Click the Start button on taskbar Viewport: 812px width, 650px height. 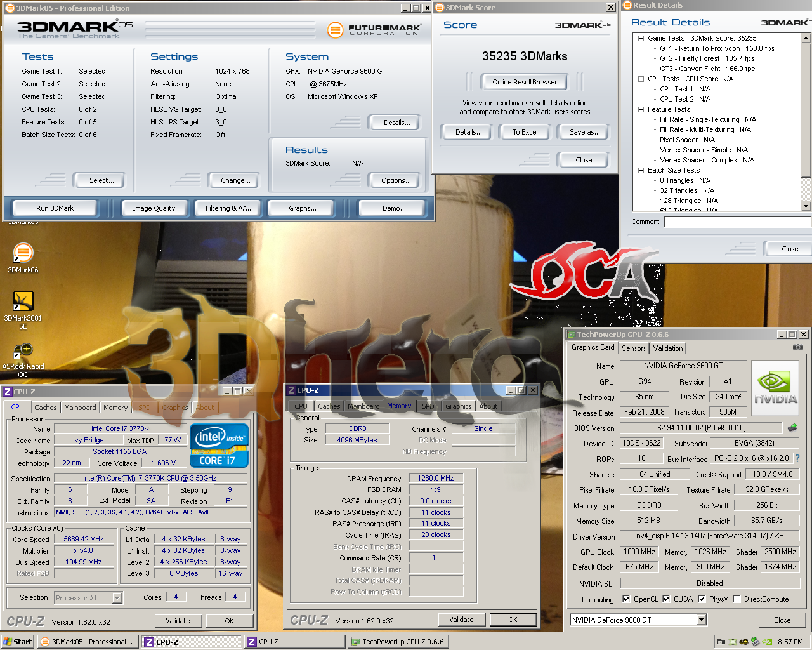coord(18,642)
